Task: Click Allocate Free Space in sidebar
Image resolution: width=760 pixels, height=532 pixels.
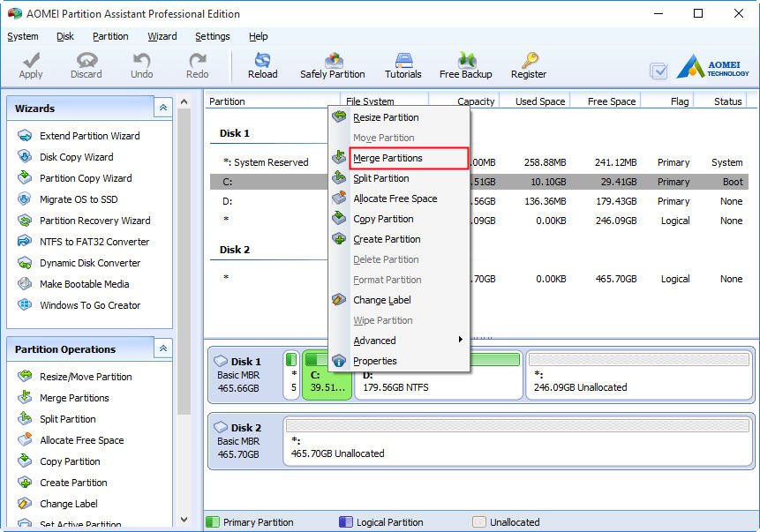Action: tap(82, 440)
